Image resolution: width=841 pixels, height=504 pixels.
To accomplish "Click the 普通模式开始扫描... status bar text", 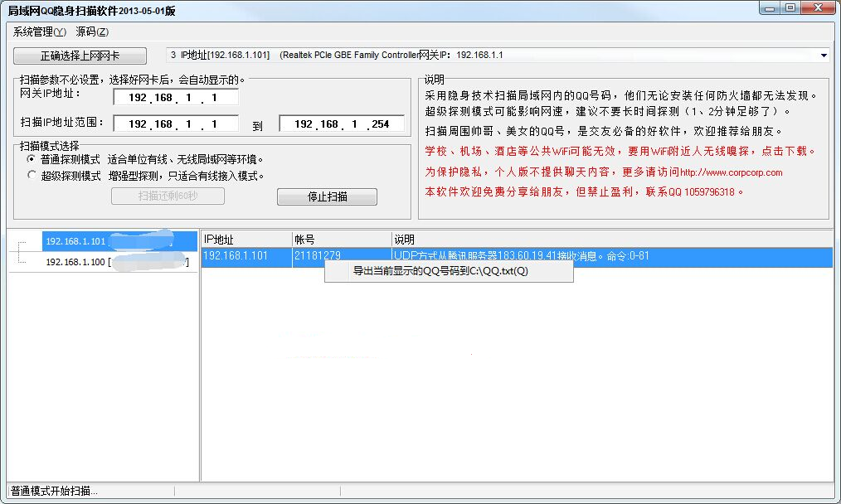I will [x=54, y=491].
